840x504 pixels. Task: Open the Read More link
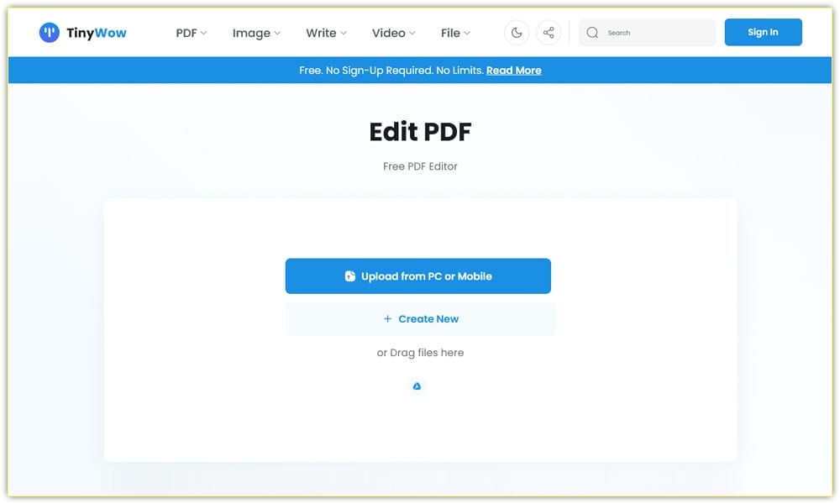514,71
